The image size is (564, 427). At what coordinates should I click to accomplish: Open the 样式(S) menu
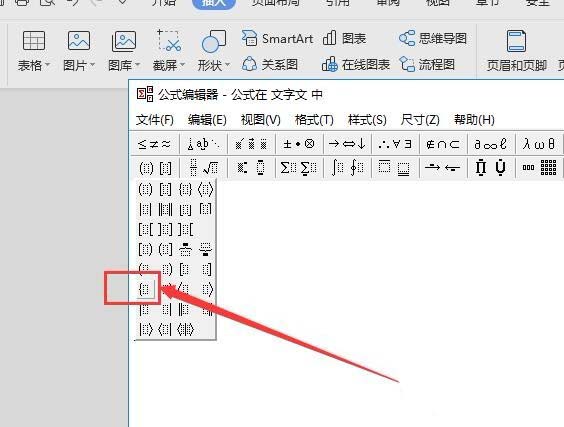[x=367, y=119]
